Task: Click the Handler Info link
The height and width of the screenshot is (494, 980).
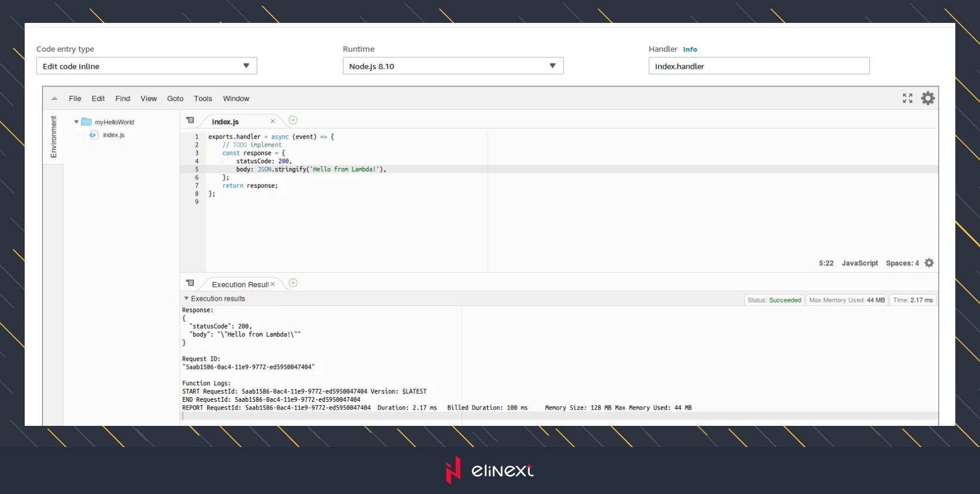Action: point(690,49)
